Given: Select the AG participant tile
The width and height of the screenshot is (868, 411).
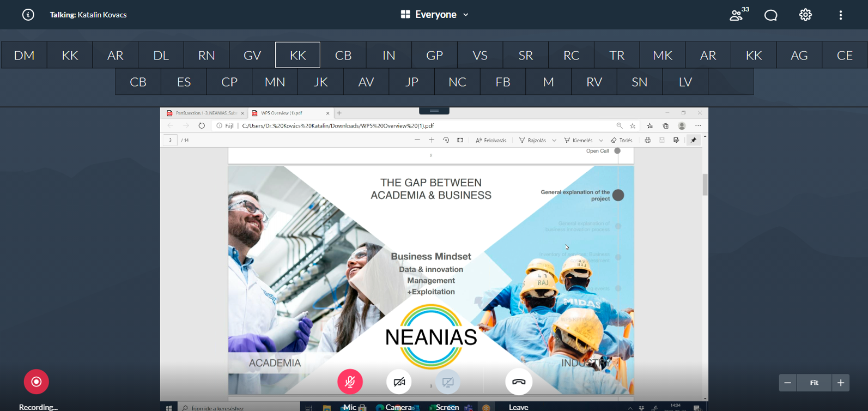Looking at the screenshot, I should pos(799,55).
